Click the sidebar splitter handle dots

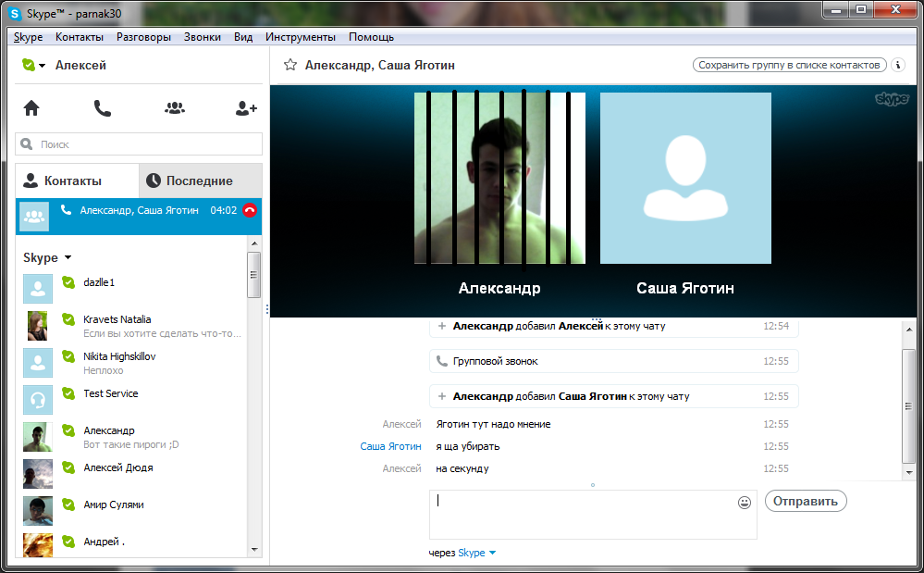click(267, 309)
